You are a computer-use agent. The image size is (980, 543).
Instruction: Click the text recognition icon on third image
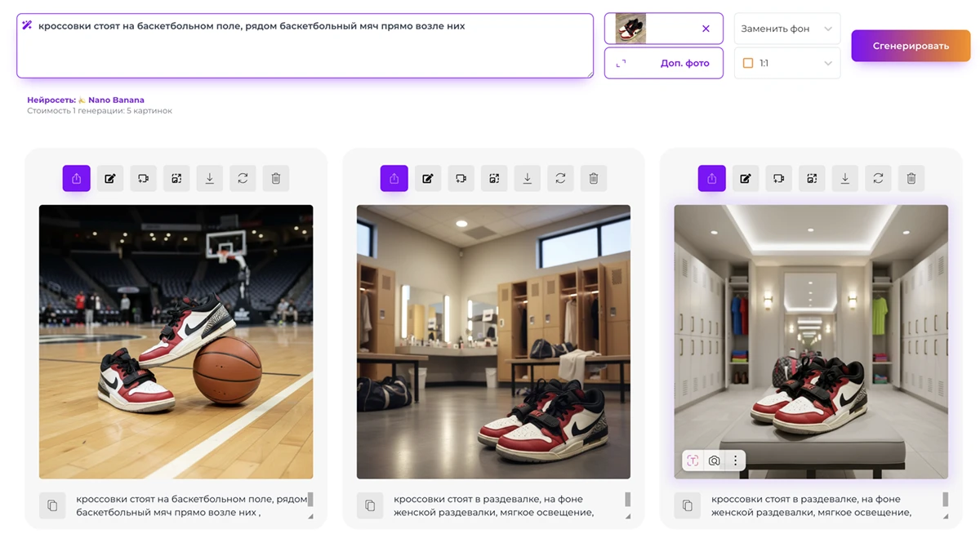(x=693, y=461)
